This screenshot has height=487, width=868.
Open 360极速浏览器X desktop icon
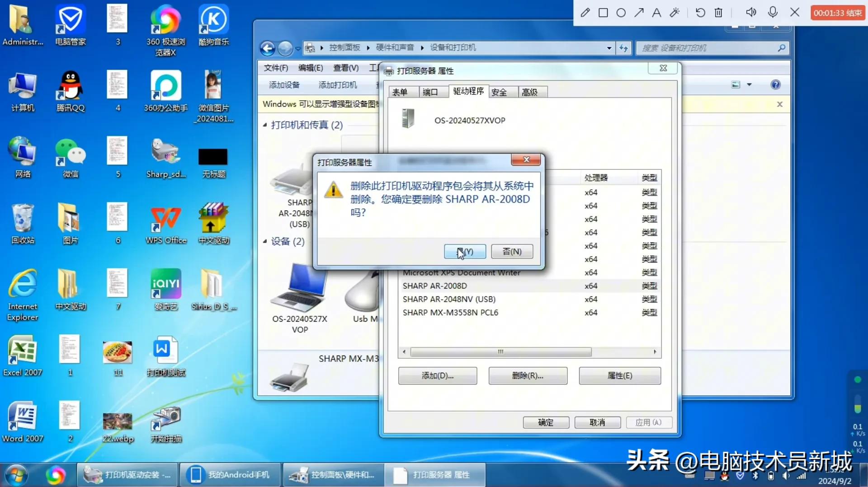[x=165, y=30]
